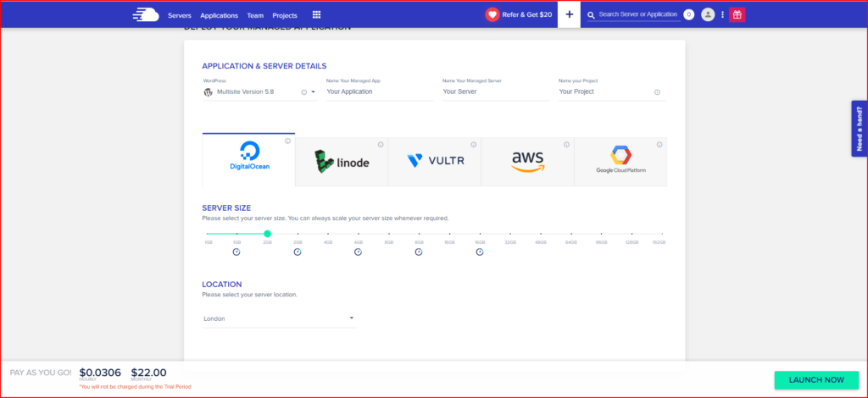Click the info icon on DigitalOcean card
Image resolution: width=868 pixels, height=398 pixels.
coord(288,141)
